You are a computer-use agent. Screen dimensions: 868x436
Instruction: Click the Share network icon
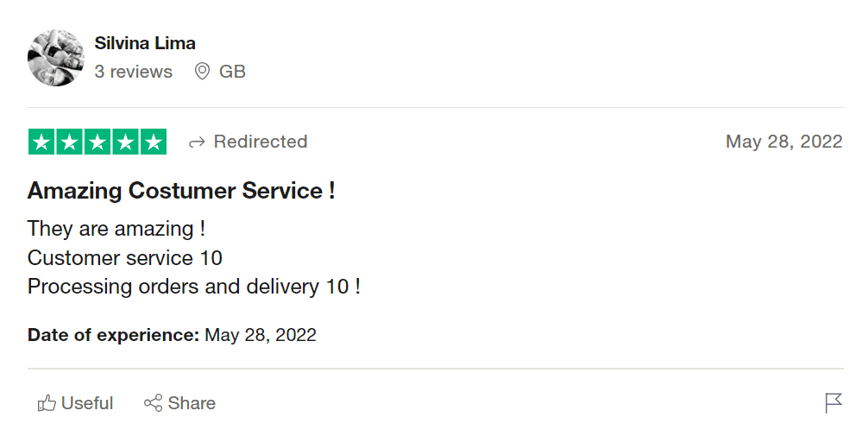point(153,403)
